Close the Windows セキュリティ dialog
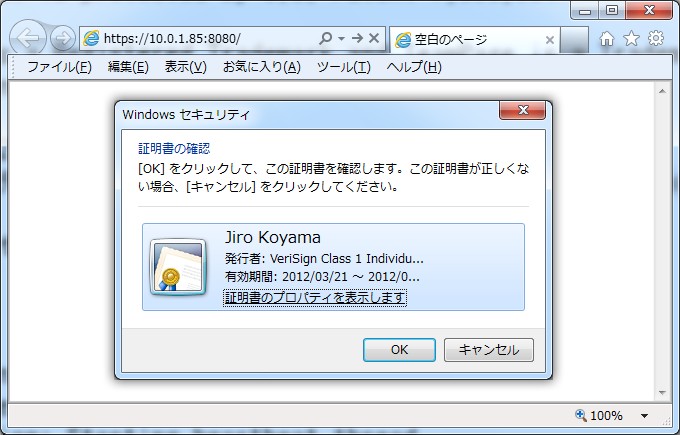680x435 pixels. tap(523, 110)
